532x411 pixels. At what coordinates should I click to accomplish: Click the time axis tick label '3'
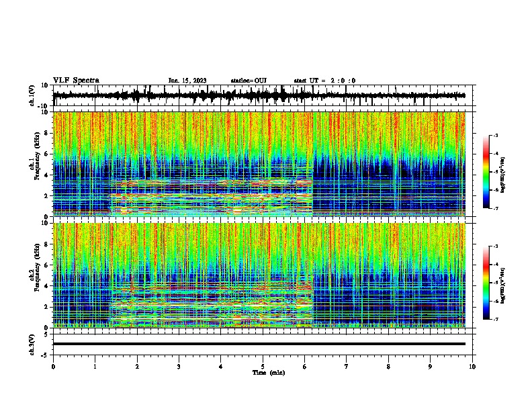point(179,367)
